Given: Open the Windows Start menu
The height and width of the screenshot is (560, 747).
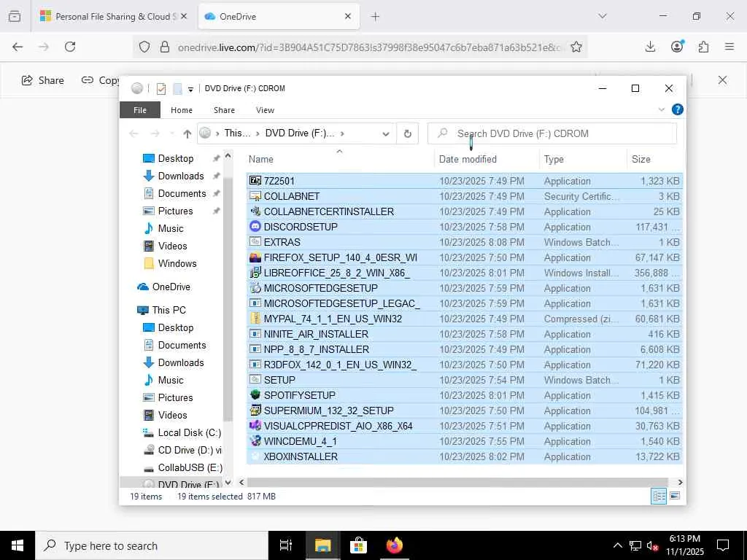Looking at the screenshot, I should point(18,545).
